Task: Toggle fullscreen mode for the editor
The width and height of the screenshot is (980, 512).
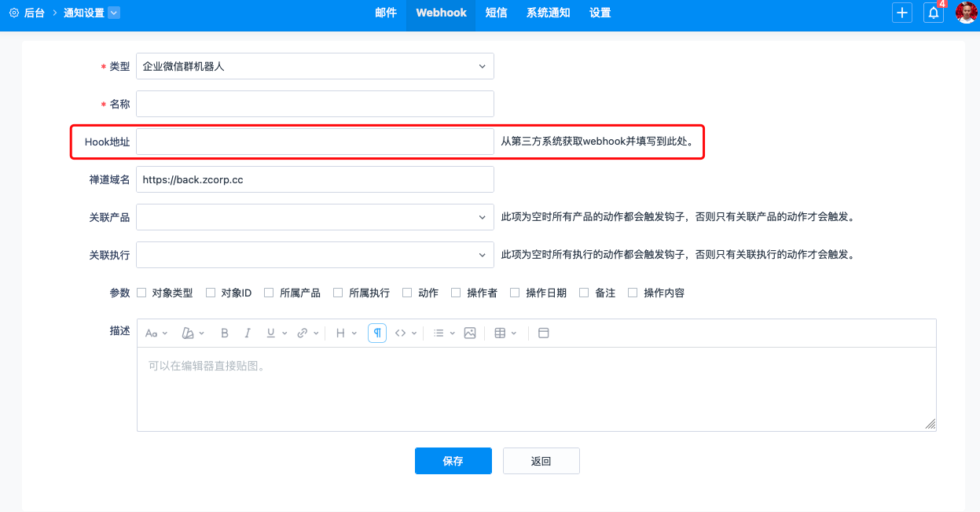Action: (543, 333)
